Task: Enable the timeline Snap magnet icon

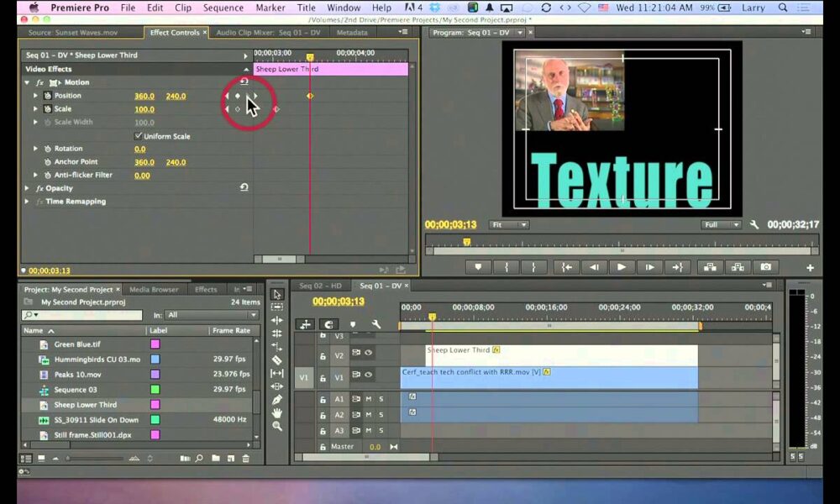Action: [328, 324]
